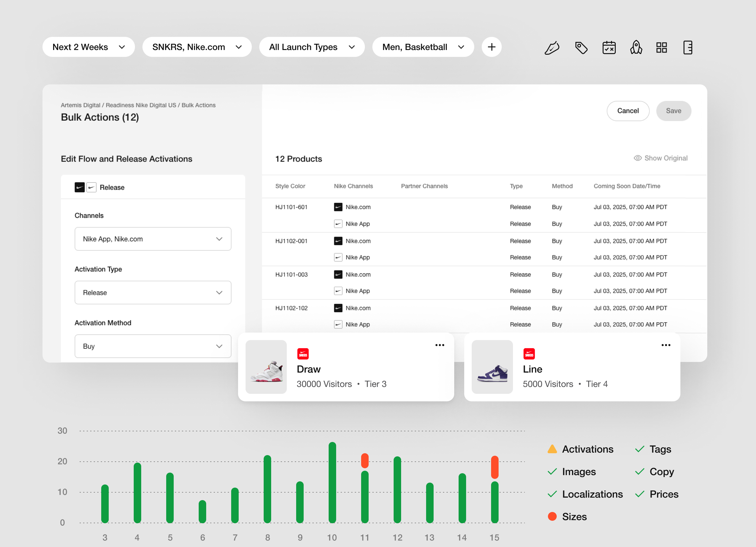The height and width of the screenshot is (547, 756).
Task: Select style color HJ1102-001
Action: coord(291,241)
